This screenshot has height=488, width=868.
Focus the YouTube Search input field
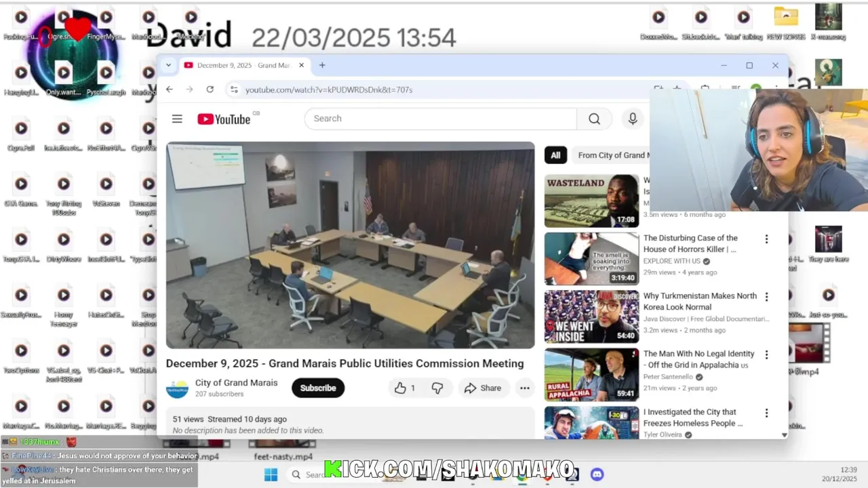441,119
